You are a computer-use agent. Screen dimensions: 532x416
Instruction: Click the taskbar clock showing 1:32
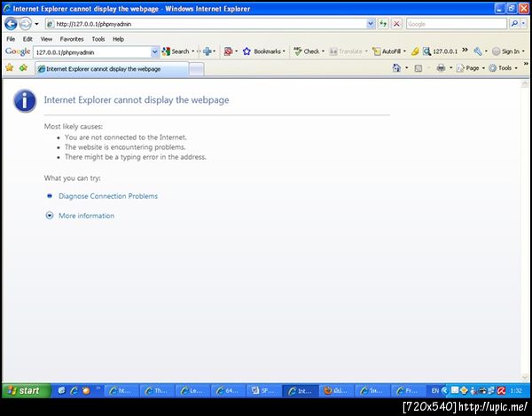tap(516, 391)
